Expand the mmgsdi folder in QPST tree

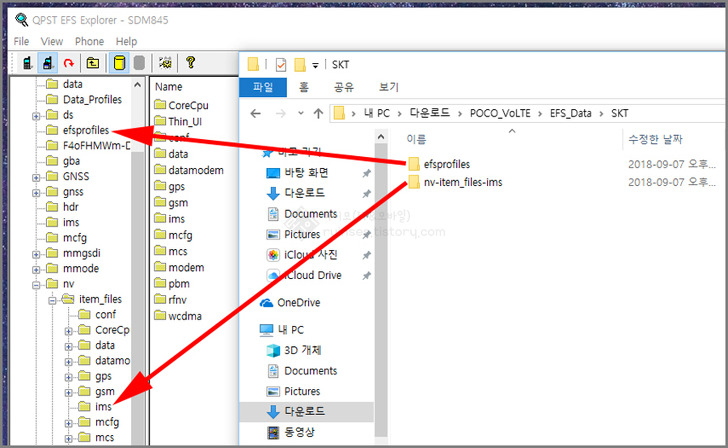36,254
